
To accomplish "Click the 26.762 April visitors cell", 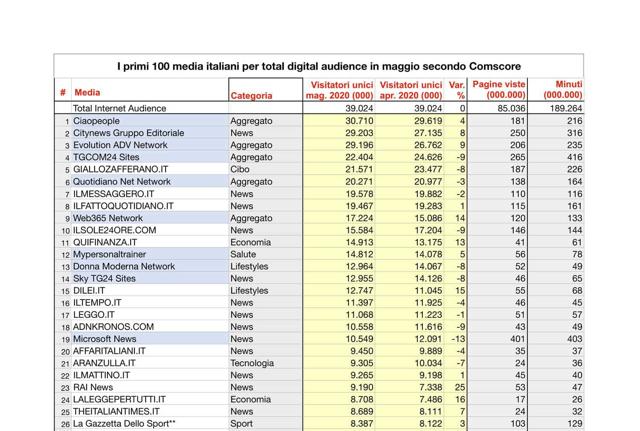I will (428, 145).
